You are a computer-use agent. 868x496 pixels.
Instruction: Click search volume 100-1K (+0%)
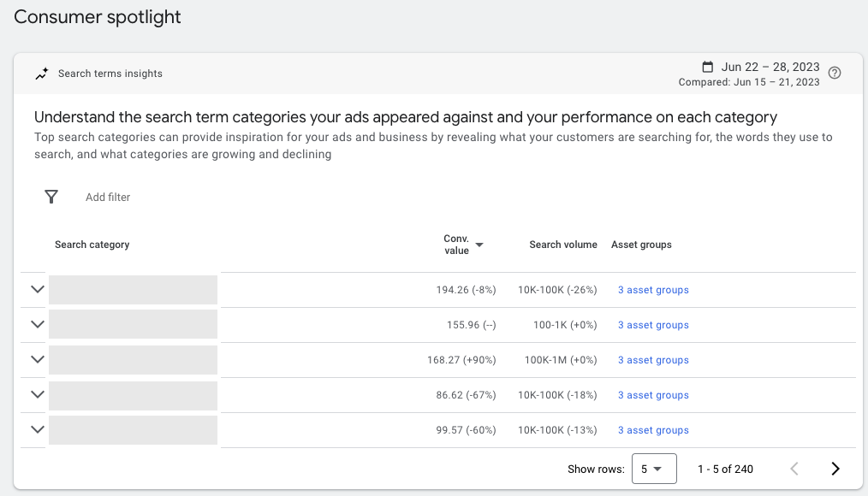[x=565, y=325]
